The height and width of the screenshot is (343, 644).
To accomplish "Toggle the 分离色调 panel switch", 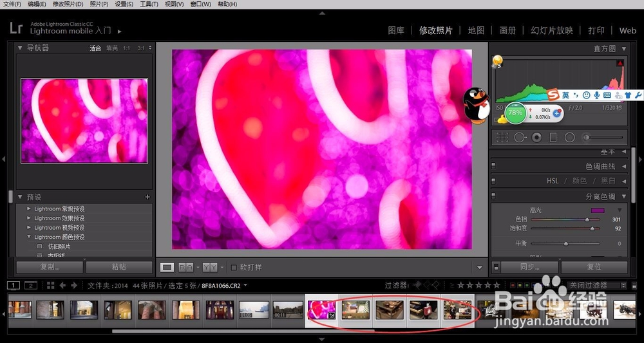I will (493, 196).
